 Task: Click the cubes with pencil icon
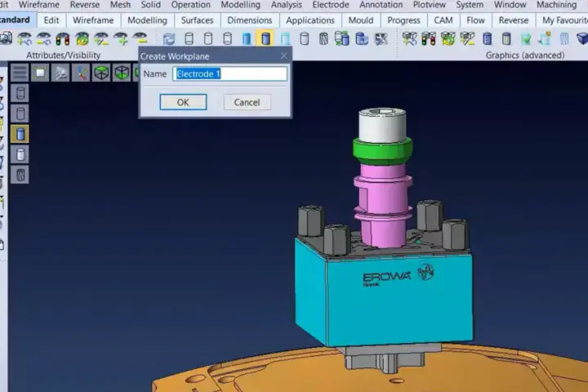coord(467,38)
